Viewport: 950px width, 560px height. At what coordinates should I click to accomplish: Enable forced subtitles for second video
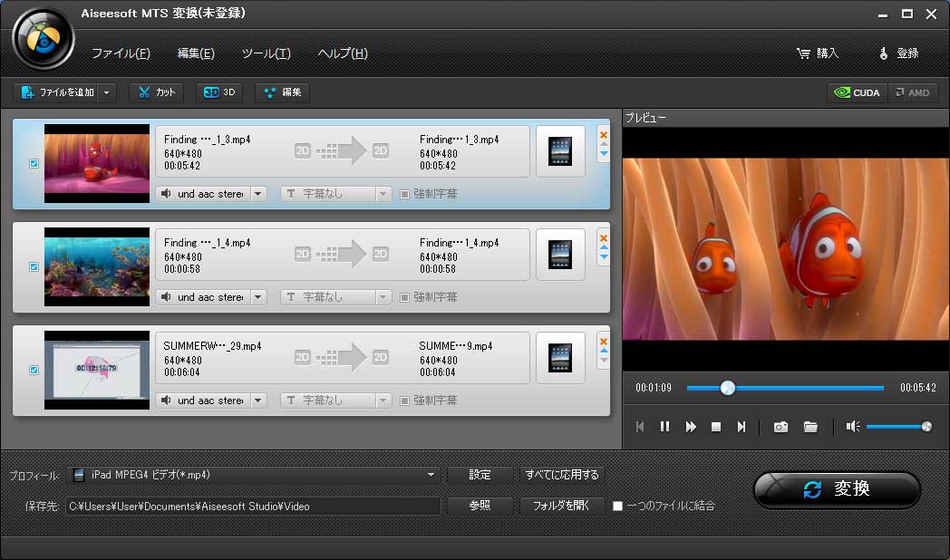pos(404,297)
